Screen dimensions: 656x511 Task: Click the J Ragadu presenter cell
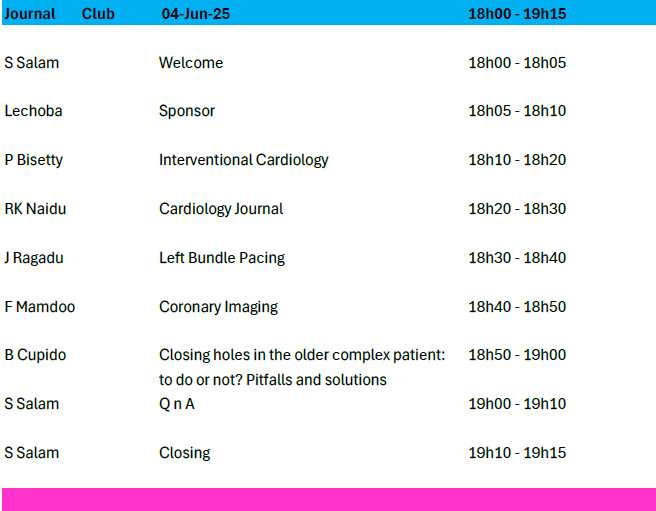(x=33, y=258)
